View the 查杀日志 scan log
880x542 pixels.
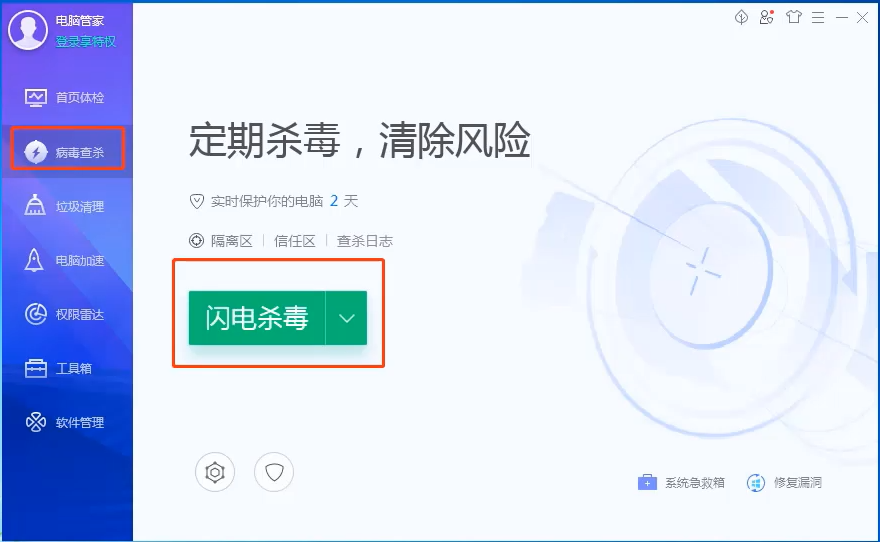(365, 241)
